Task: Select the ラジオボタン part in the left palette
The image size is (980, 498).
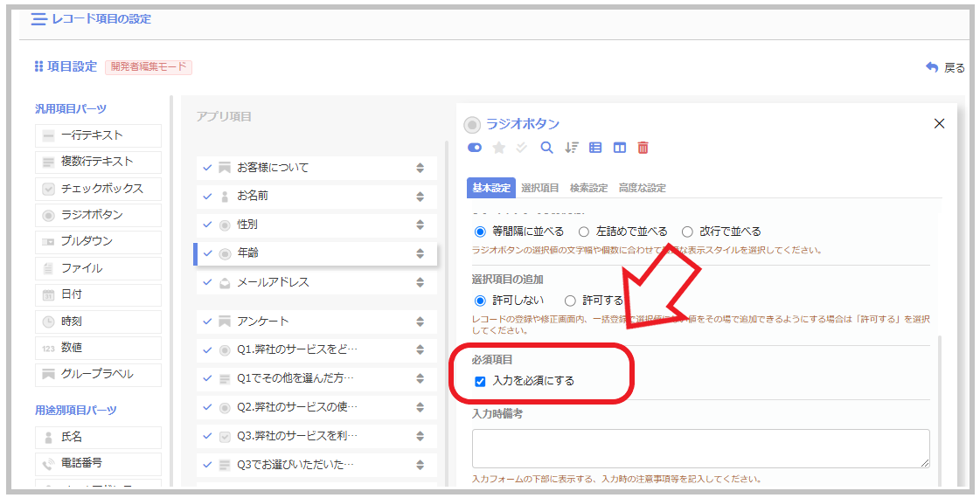Action: (98, 215)
